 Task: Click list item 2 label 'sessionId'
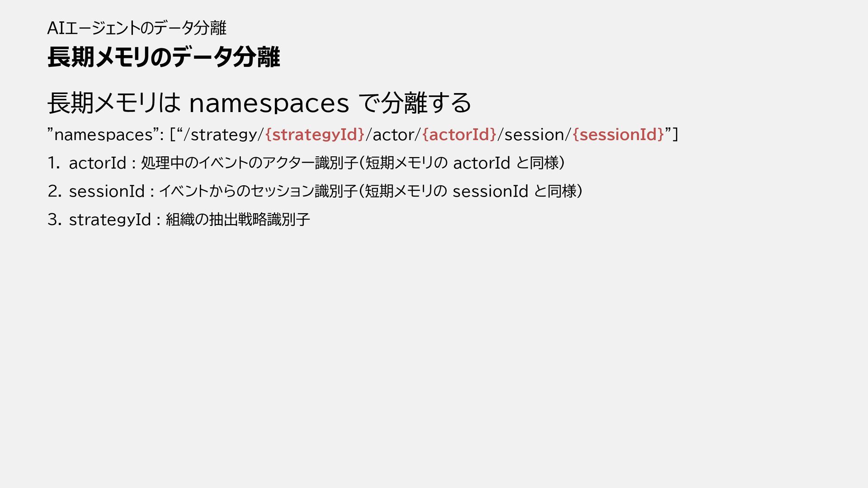pyautogui.click(x=107, y=192)
